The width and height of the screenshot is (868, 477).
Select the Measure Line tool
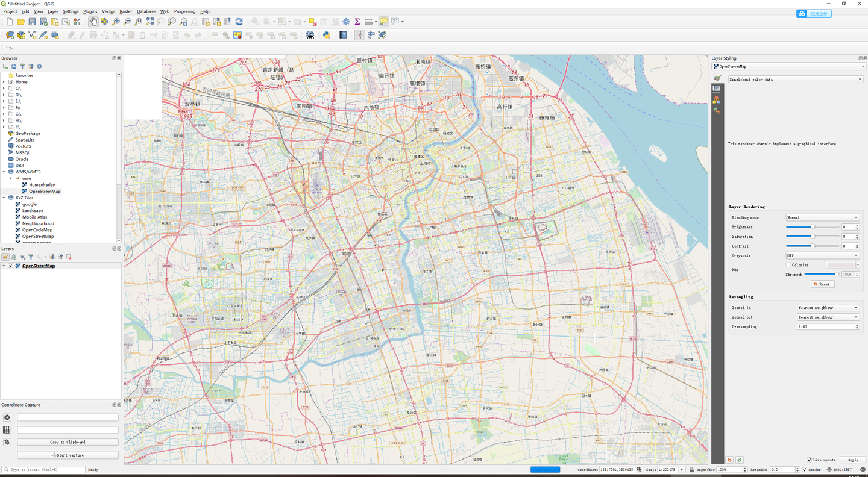(368, 21)
